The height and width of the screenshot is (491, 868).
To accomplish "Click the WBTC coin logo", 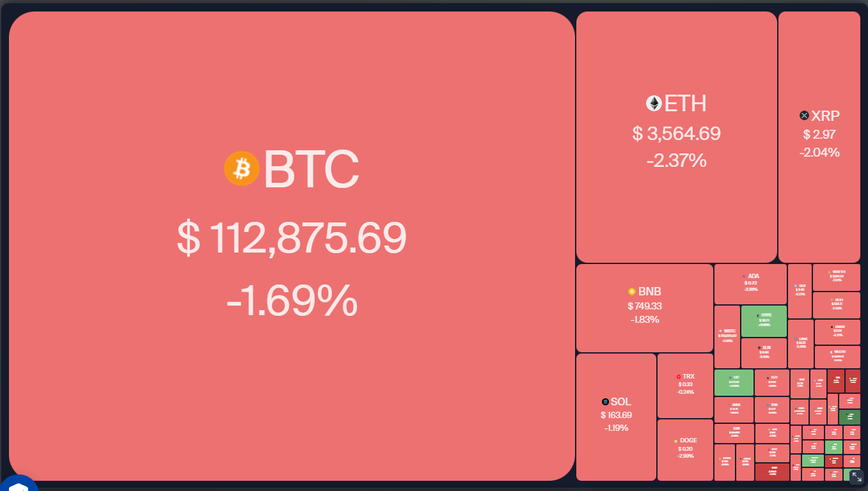I will point(720,331).
